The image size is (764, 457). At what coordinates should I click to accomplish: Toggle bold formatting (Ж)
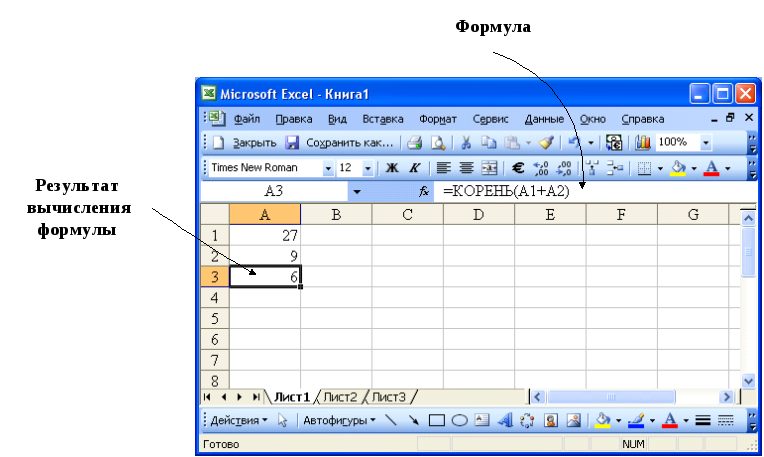[392, 168]
